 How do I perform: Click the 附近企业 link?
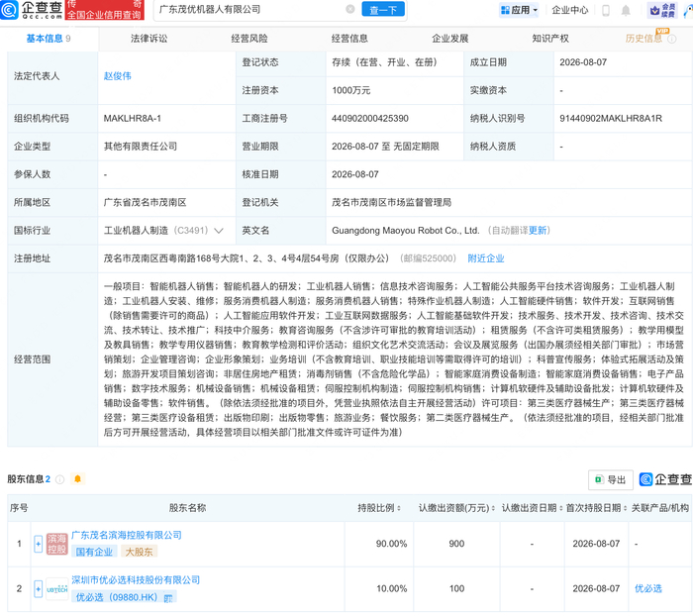point(486,258)
